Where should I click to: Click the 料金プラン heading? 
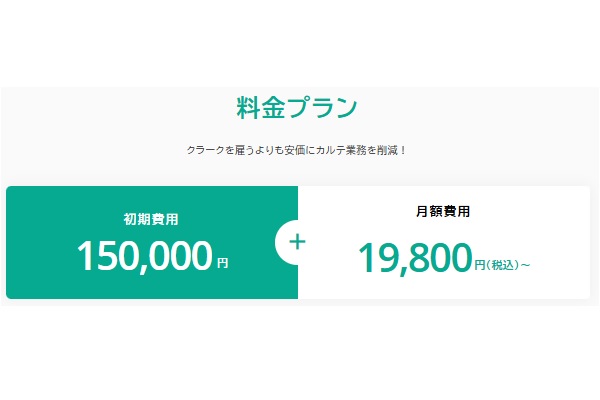[297, 107]
